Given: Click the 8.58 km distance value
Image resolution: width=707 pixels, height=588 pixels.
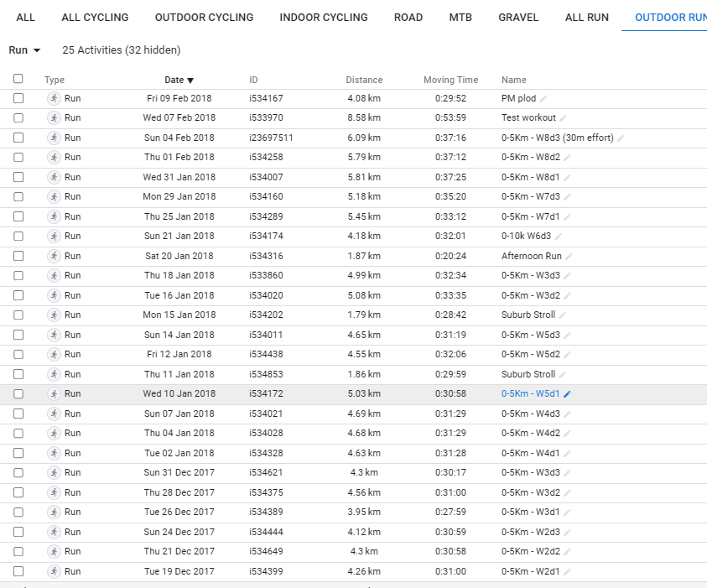Looking at the screenshot, I should coord(364,117).
